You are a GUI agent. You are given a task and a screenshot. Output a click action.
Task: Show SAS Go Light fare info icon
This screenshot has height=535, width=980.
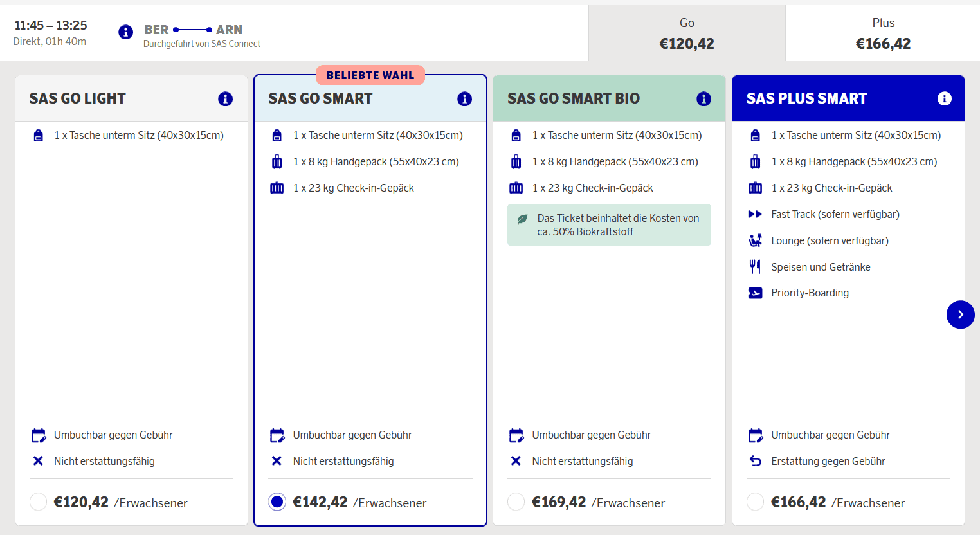(225, 98)
